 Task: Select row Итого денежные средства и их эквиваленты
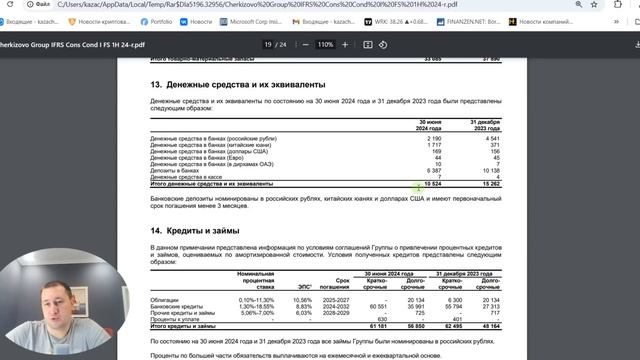pos(326,184)
